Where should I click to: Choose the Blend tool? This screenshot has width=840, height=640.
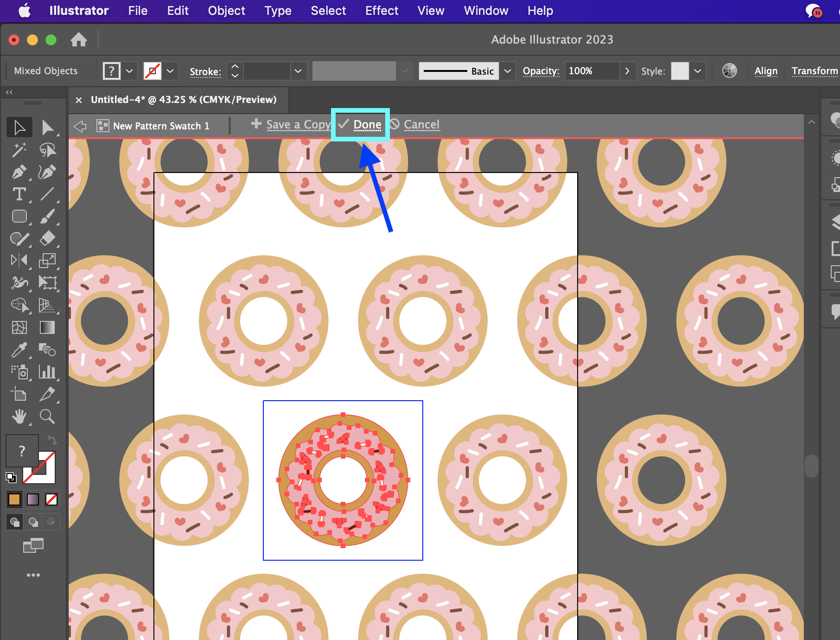click(x=47, y=350)
